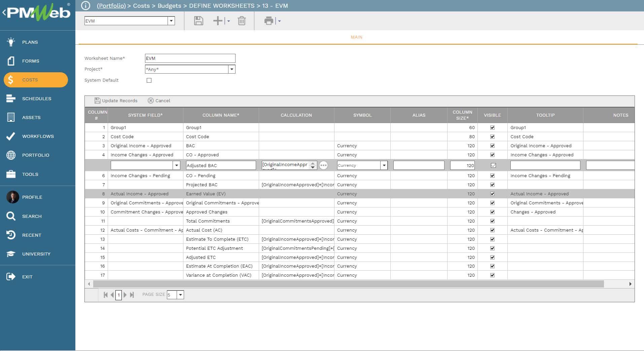Click the scrollbar right arrow

click(630, 284)
